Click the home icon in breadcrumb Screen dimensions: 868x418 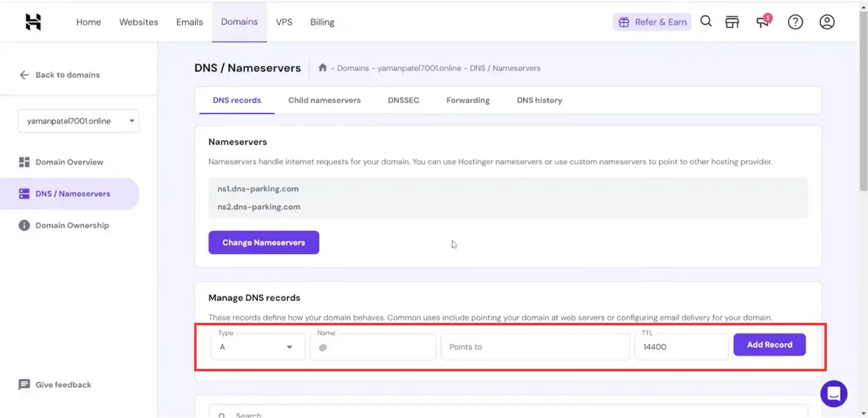coord(323,68)
